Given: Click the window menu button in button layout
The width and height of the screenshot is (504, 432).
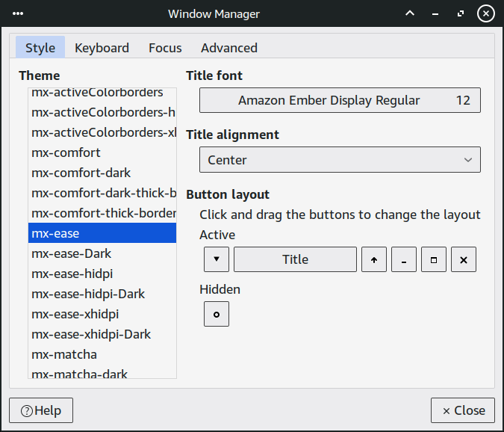Looking at the screenshot, I should 216,259.
